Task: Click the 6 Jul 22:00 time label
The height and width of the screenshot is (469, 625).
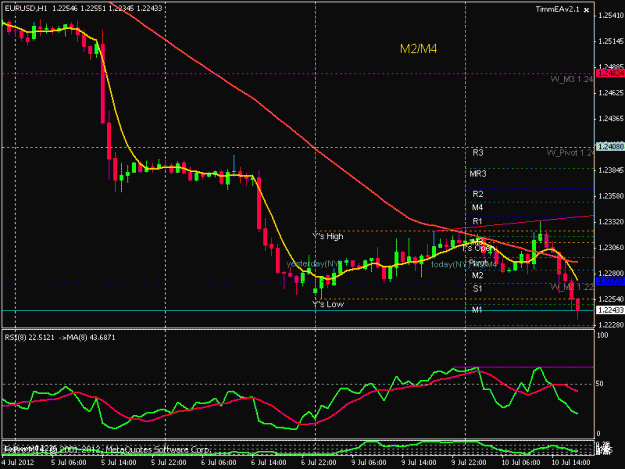Action: point(318,463)
